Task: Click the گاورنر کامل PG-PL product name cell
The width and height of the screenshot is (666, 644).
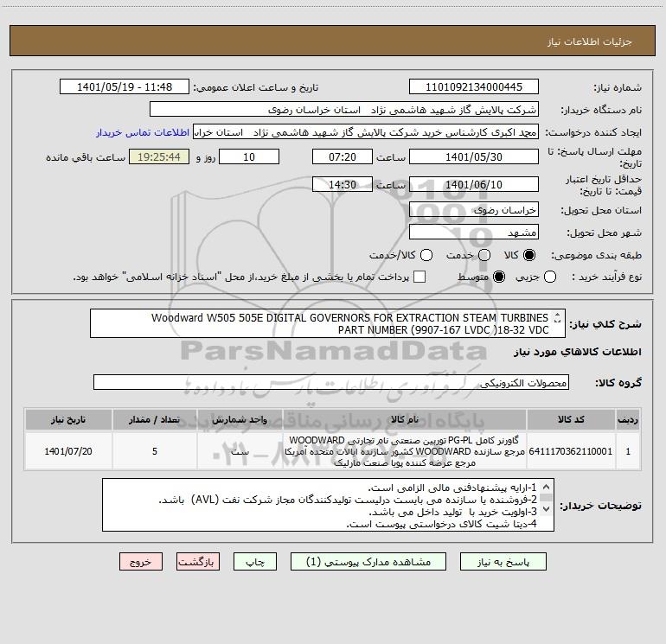Action: (405, 451)
